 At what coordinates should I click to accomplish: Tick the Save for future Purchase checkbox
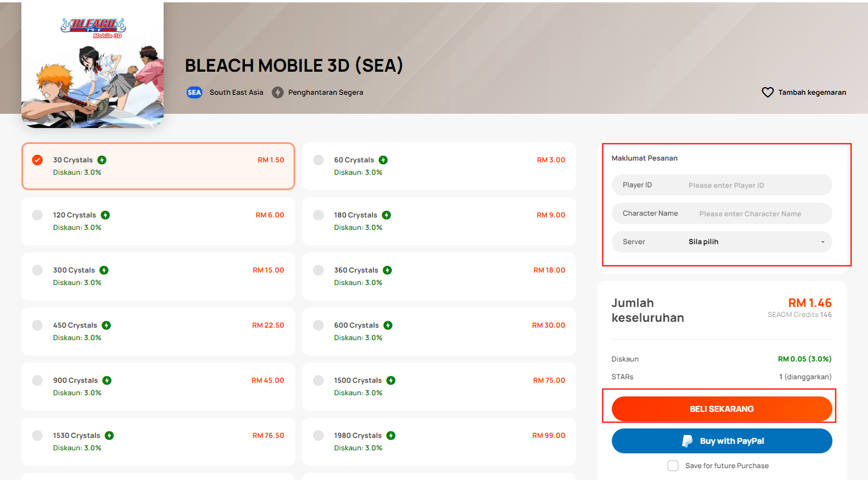673,466
